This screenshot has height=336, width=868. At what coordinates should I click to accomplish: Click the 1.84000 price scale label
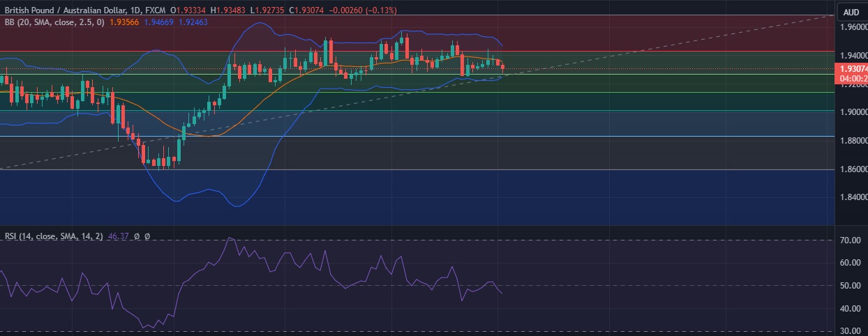853,197
